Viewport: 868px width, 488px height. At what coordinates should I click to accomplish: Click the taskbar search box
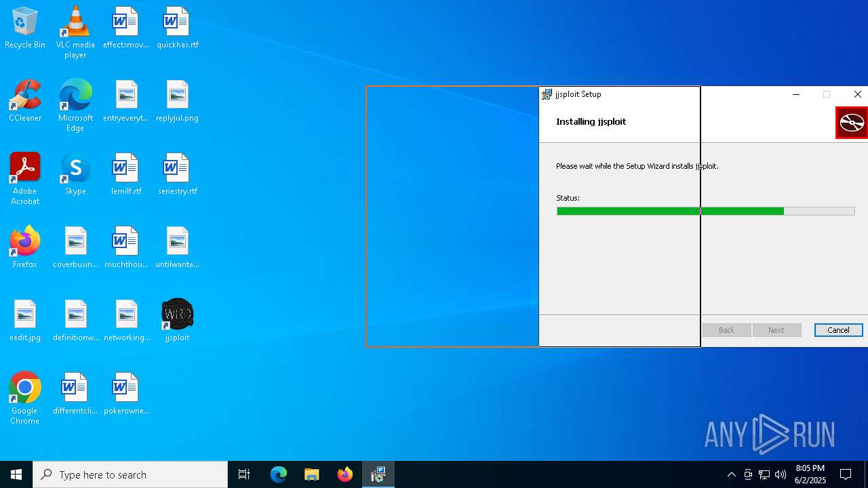coord(130,474)
